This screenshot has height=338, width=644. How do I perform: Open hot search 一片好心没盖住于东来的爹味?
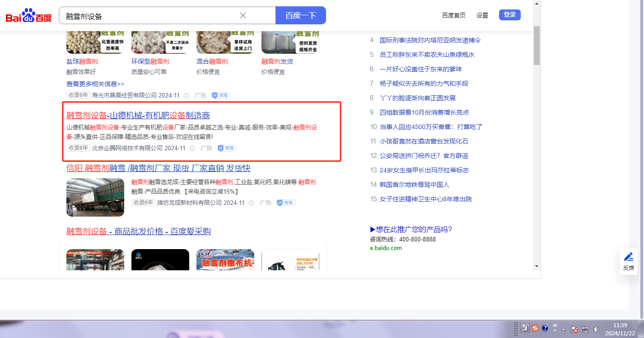coord(421,69)
